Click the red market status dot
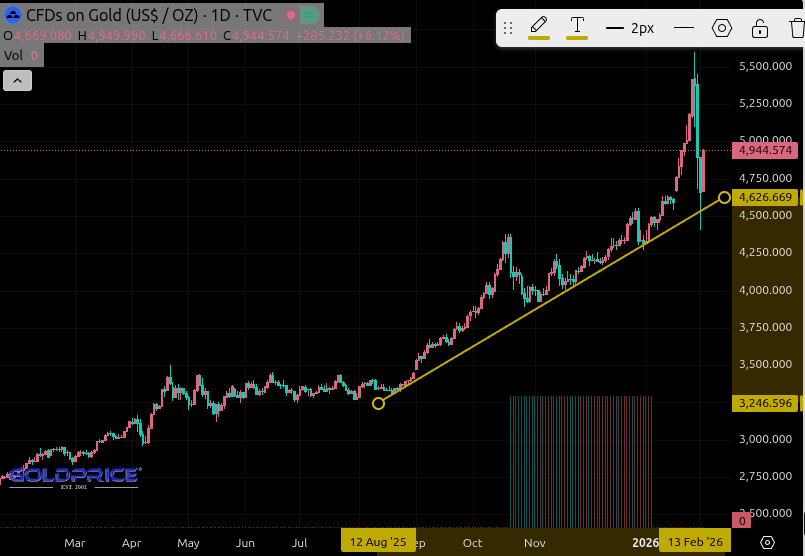This screenshot has width=805, height=556. pyautogui.click(x=290, y=15)
